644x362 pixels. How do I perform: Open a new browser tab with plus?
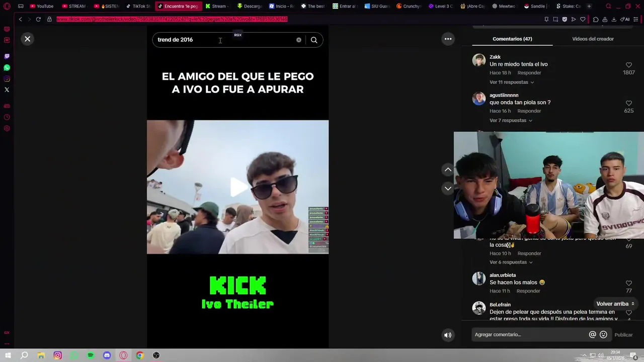(589, 6)
